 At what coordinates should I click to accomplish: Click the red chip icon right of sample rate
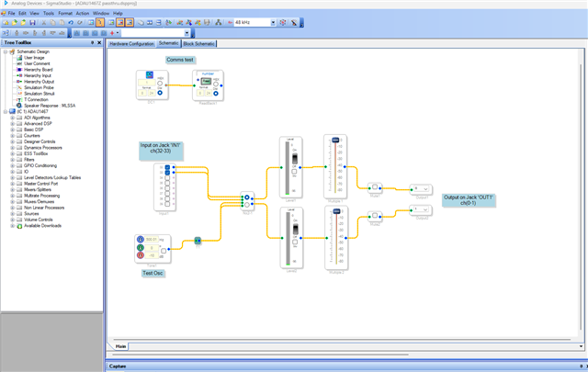283,22
